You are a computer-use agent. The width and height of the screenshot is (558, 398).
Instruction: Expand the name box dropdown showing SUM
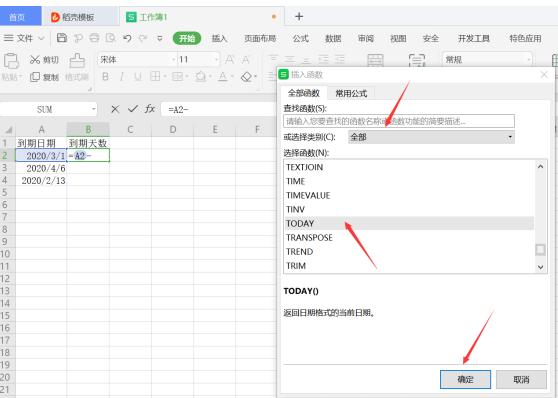click(x=94, y=109)
